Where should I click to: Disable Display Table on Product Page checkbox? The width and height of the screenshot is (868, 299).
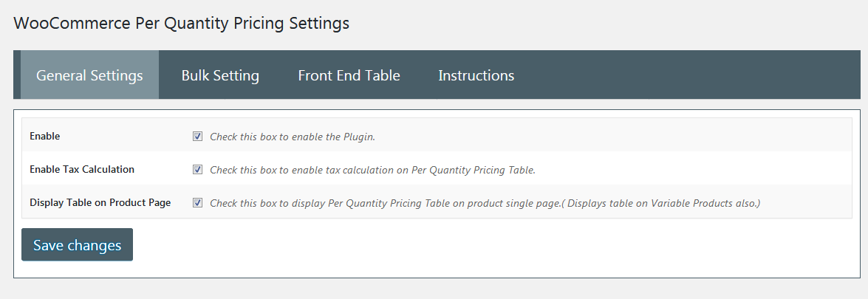[x=197, y=202]
